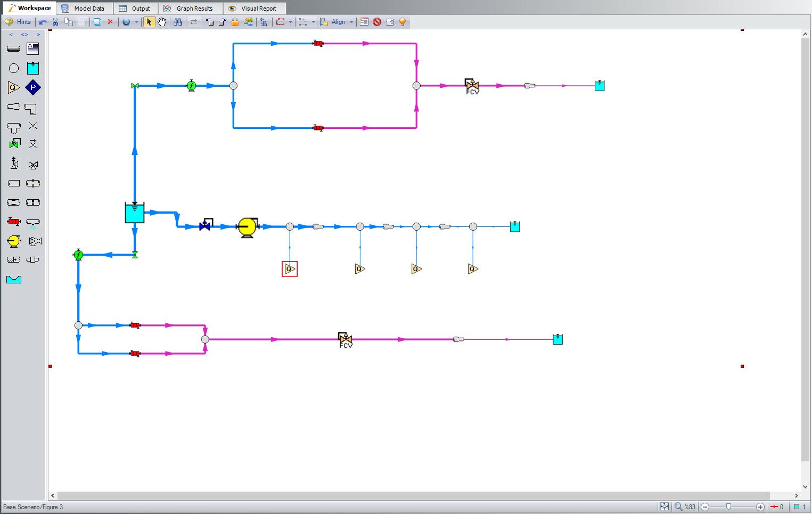Toggle the selection arrow tool
The height and width of the screenshot is (514, 812).
149,22
